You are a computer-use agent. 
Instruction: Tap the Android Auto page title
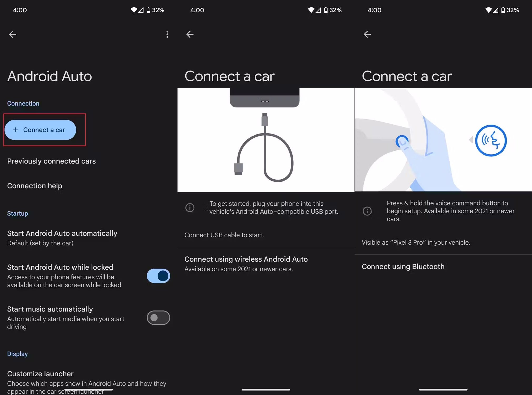[49, 76]
